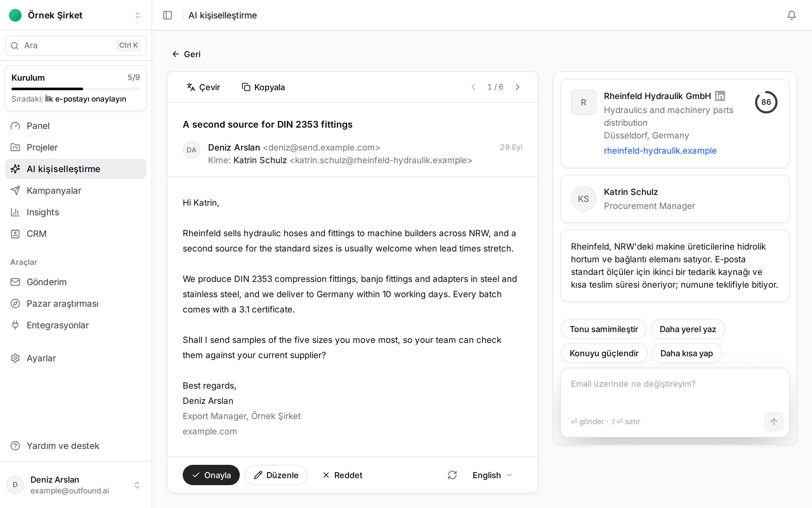Click the Daha kısa yap chip
The width and height of the screenshot is (812, 508).
coord(686,353)
